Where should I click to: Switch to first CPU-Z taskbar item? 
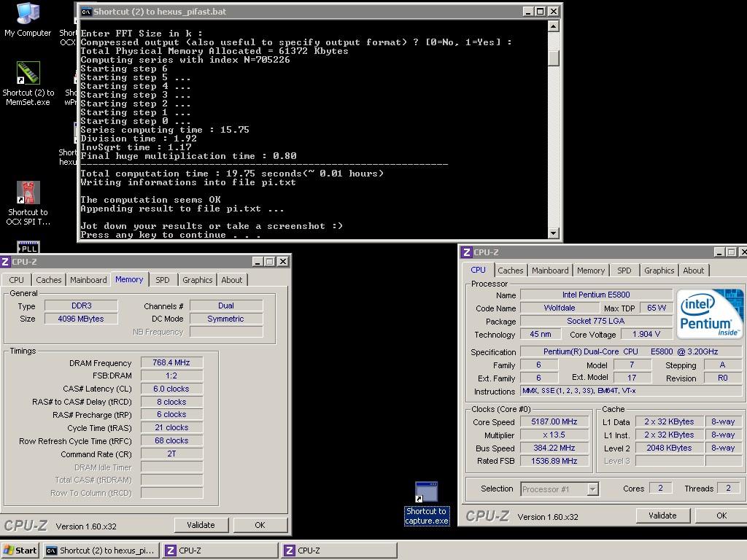(220, 551)
